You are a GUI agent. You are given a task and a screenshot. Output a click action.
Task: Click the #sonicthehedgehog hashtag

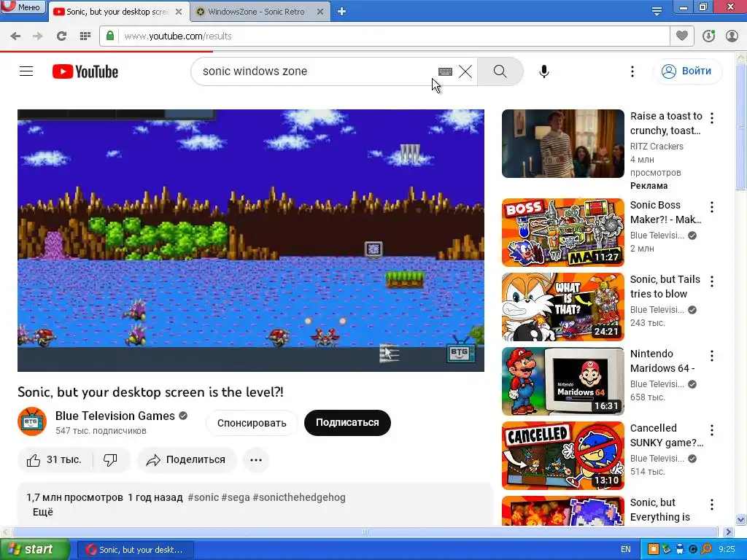(x=299, y=497)
